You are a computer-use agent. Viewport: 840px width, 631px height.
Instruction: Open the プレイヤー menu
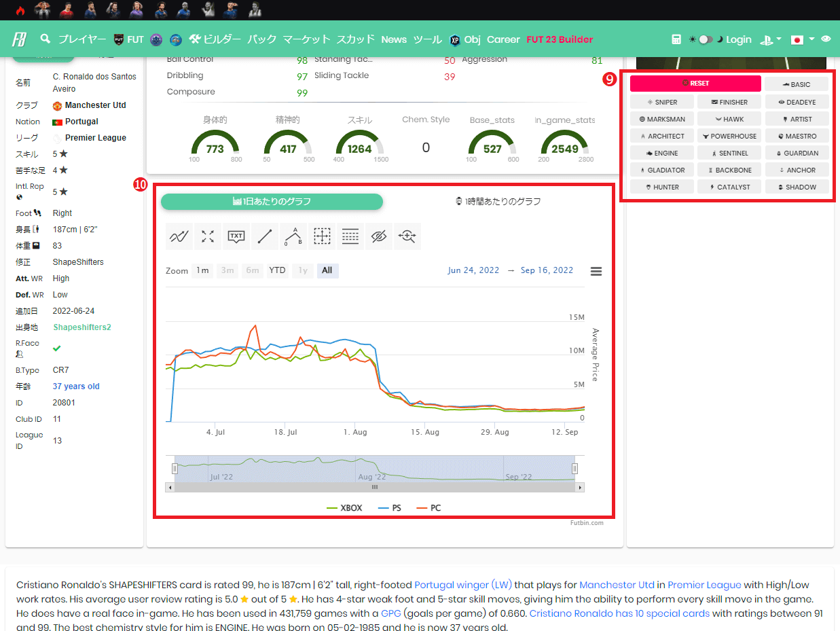click(x=82, y=39)
